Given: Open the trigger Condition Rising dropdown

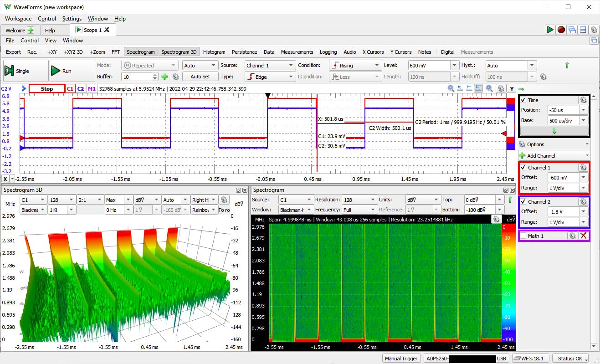Looking at the screenshot, I should point(355,66).
